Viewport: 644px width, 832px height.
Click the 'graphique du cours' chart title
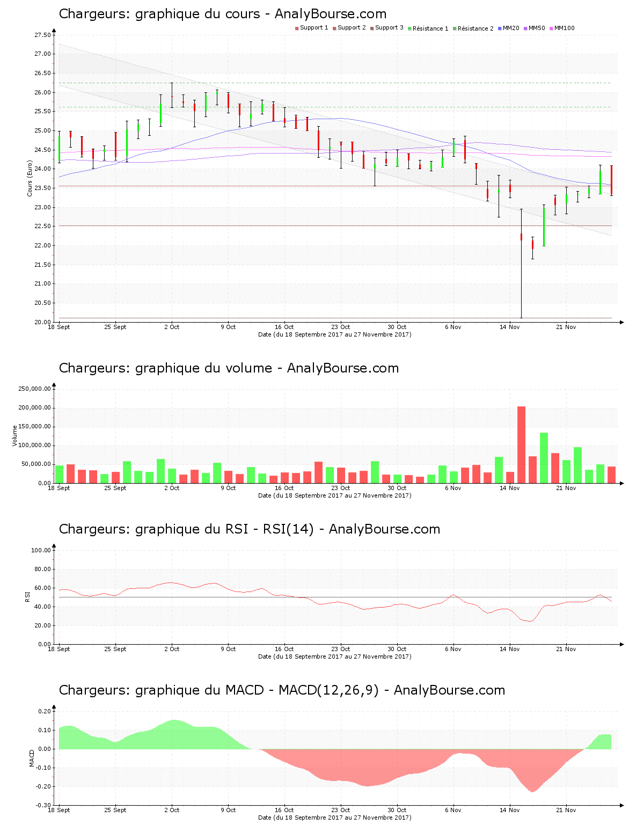(x=222, y=14)
